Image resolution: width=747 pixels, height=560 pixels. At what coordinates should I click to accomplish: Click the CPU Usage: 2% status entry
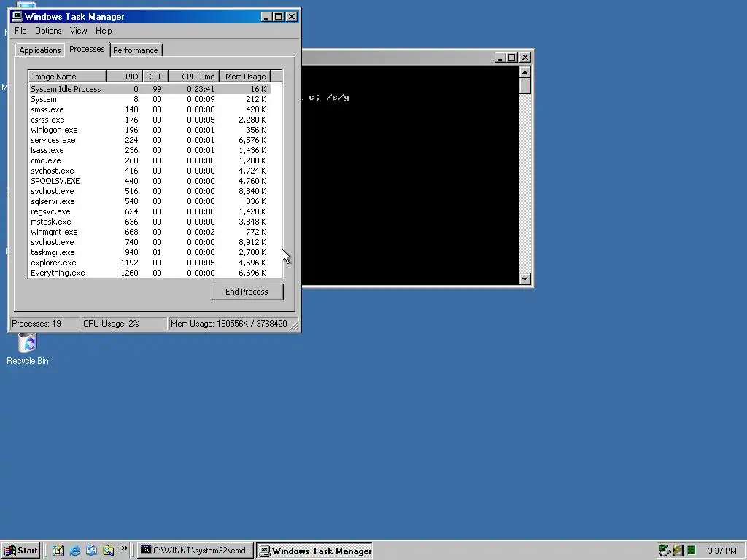click(124, 324)
